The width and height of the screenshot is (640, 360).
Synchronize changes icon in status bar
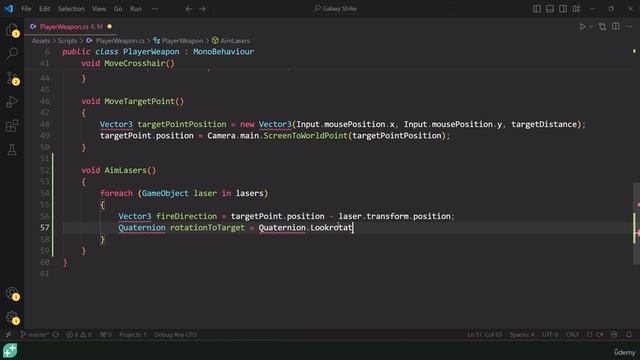(x=56, y=335)
